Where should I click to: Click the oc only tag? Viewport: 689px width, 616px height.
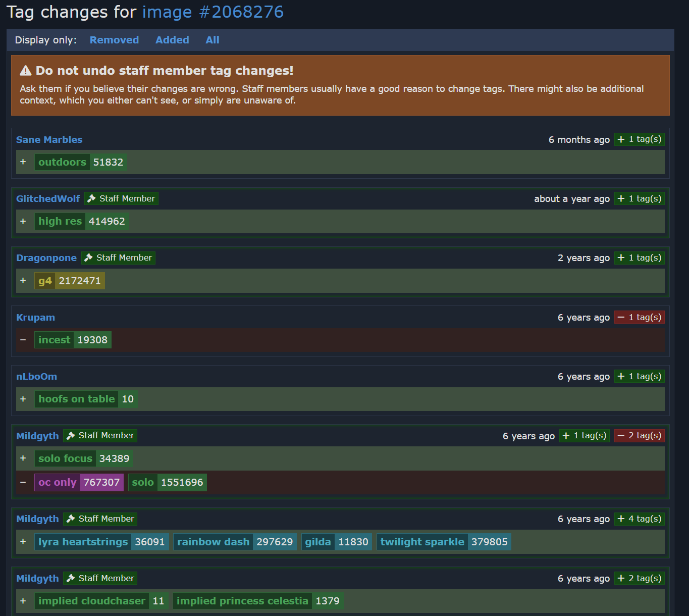(x=57, y=482)
